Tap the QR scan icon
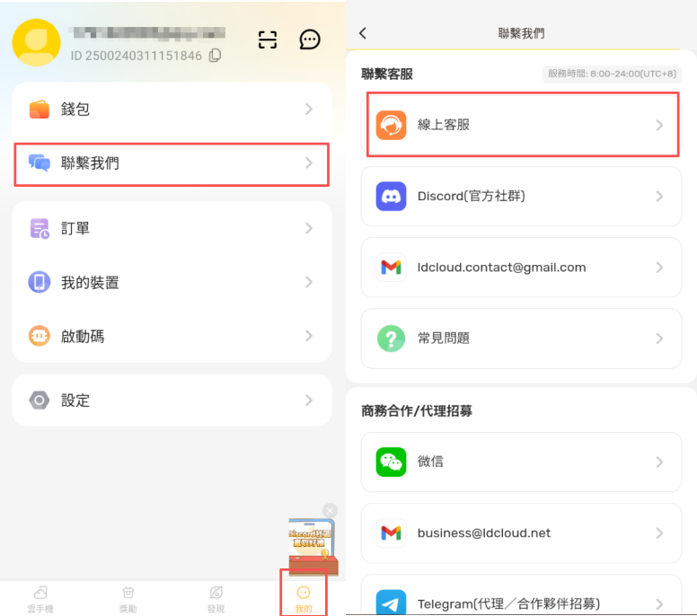697x616 pixels. (268, 40)
